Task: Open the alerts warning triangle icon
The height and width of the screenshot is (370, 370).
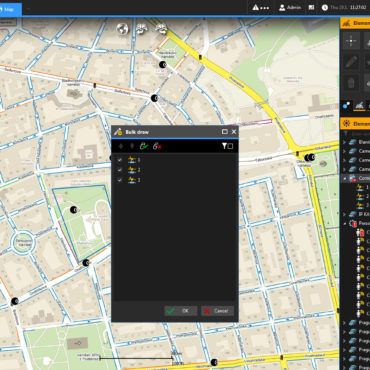Action: (x=256, y=7)
